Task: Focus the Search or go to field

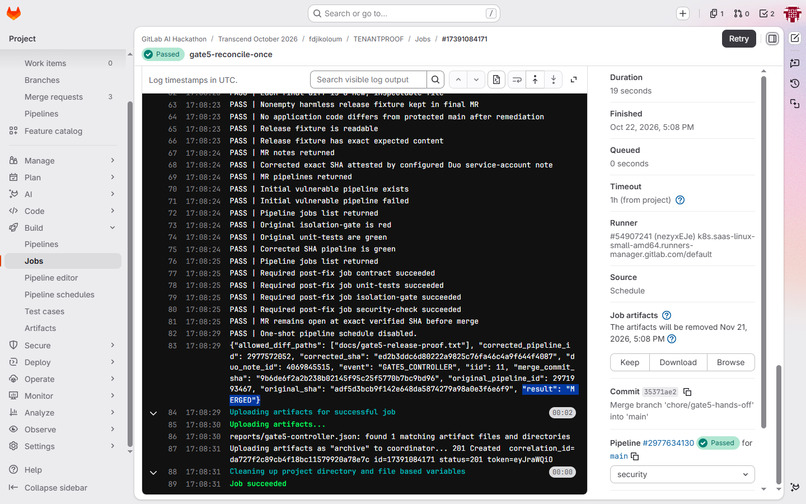Action: pyautogui.click(x=404, y=13)
